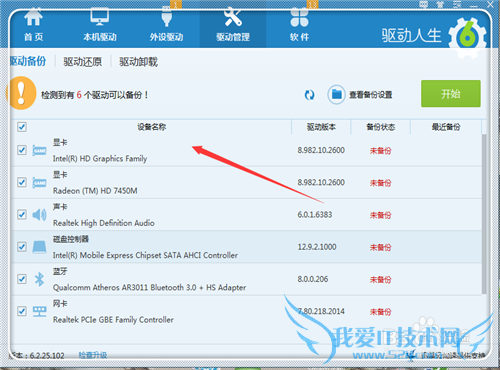Open the 外设驱动 tab
The height and width of the screenshot is (370, 500).
click(x=166, y=25)
